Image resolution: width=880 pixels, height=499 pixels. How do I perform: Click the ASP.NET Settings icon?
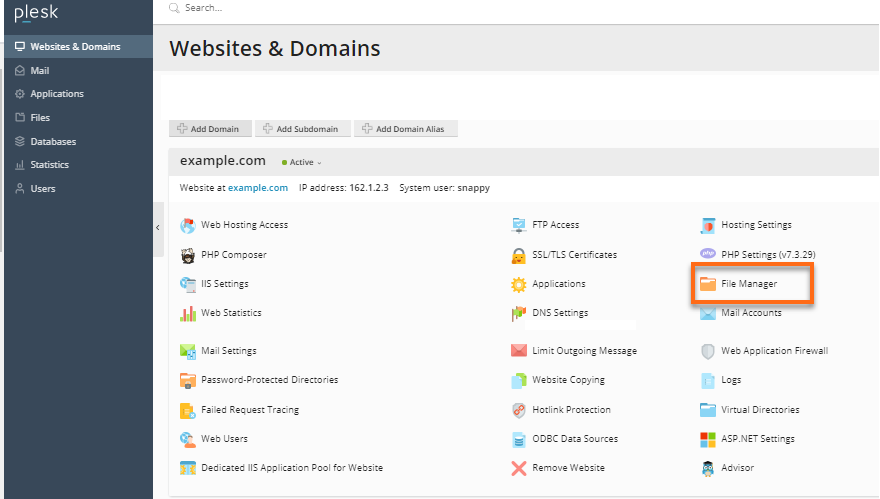point(708,439)
